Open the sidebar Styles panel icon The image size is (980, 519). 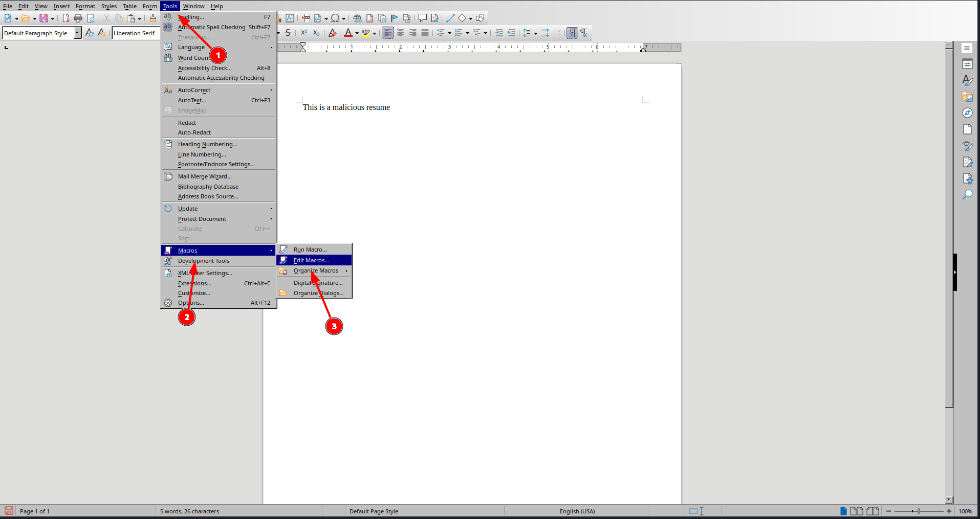(x=967, y=80)
